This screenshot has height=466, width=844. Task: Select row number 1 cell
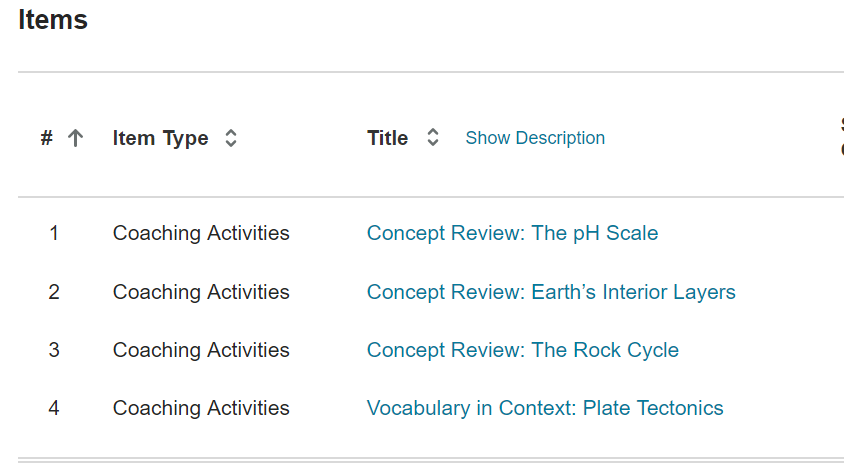(x=54, y=233)
